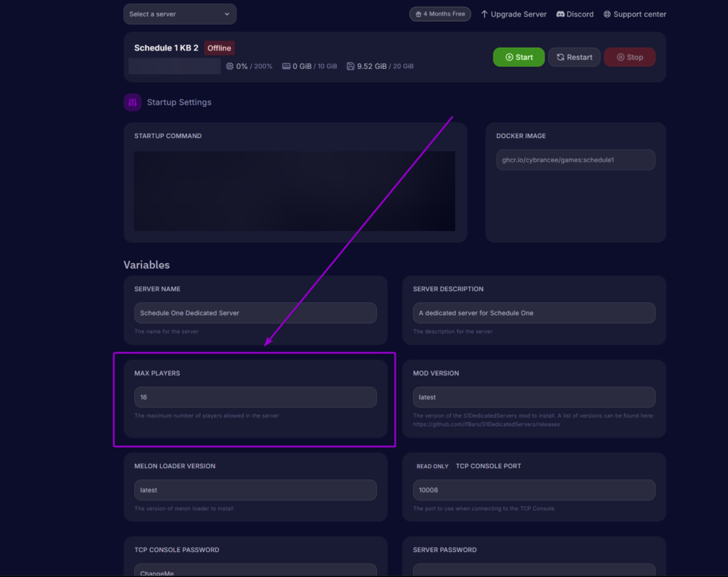The image size is (728, 577).
Task: Click the Docker Image field
Action: pyautogui.click(x=576, y=160)
